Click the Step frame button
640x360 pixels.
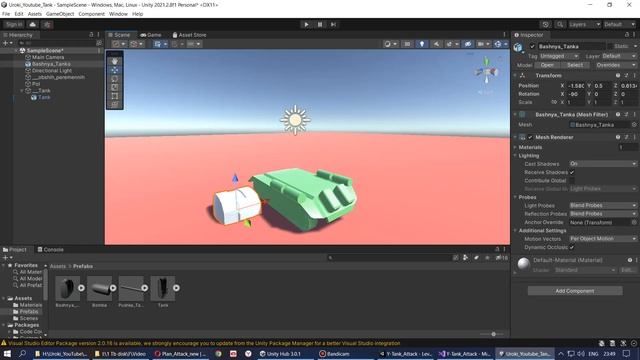[333, 24]
